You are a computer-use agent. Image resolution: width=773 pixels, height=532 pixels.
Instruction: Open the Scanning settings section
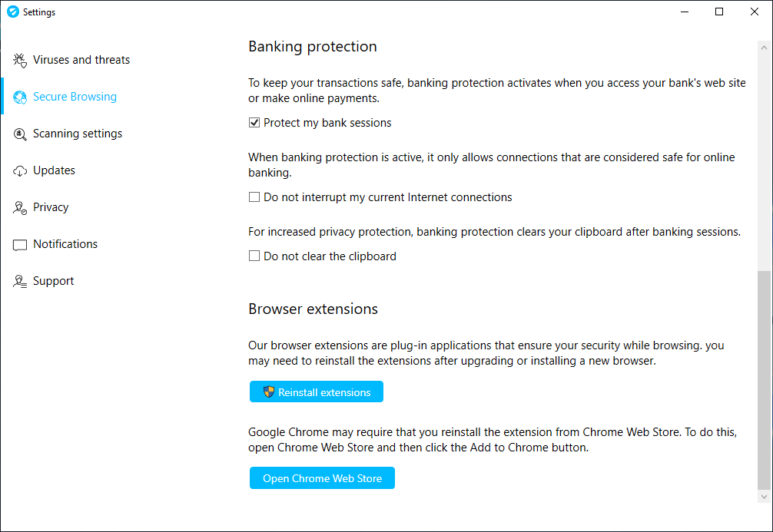pos(78,134)
